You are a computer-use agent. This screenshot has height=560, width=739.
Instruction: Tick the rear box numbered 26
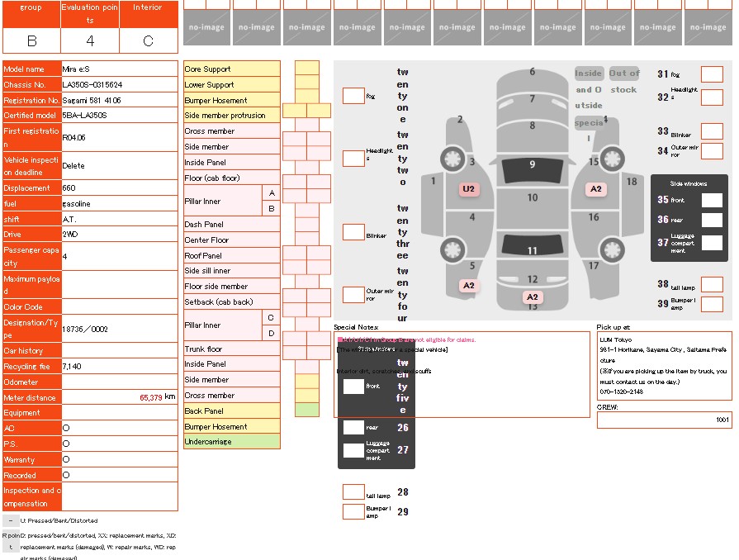tap(353, 428)
